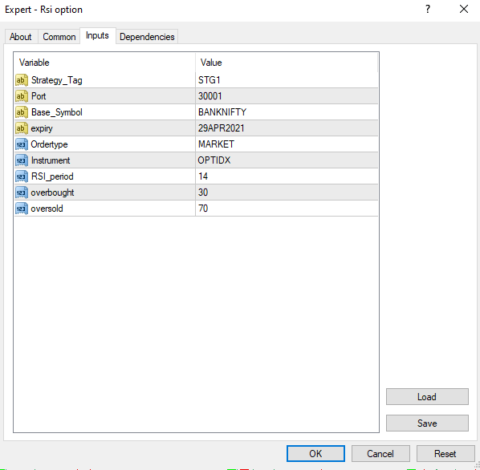Click the oversold variable icon
Image resolution: width=480 pixels, height=470 pixels.
tap(21, 209)
